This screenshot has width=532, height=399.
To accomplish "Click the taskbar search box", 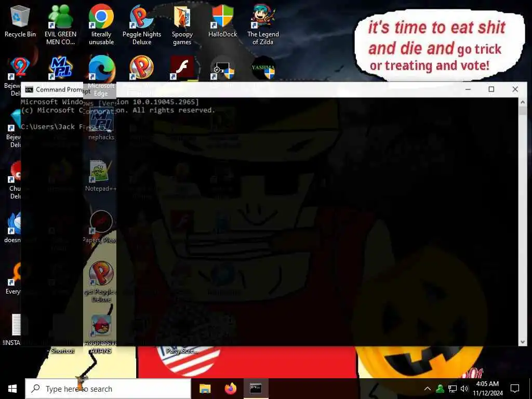I will tap(108, 389).
